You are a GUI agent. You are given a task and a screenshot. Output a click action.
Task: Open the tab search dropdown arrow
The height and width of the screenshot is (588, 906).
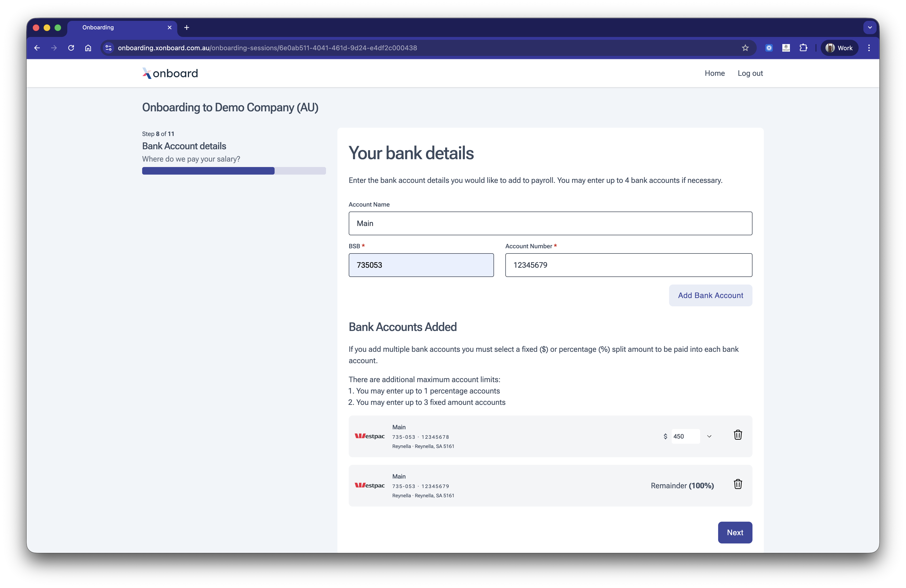click(870, 27)
